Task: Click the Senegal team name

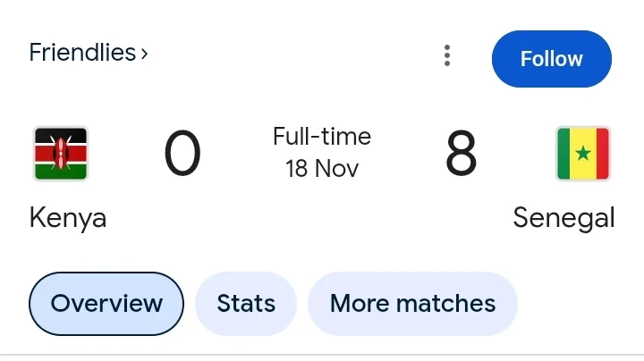Action: point(563,217)
